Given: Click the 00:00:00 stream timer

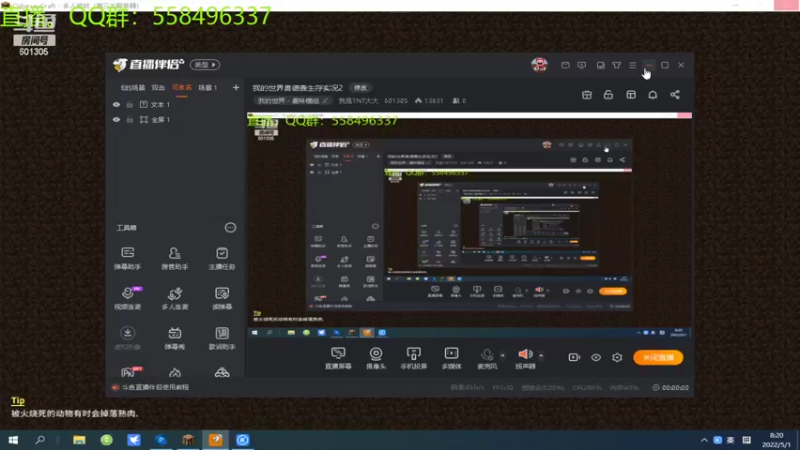Looking at the screenshot, I should point(670,388).
